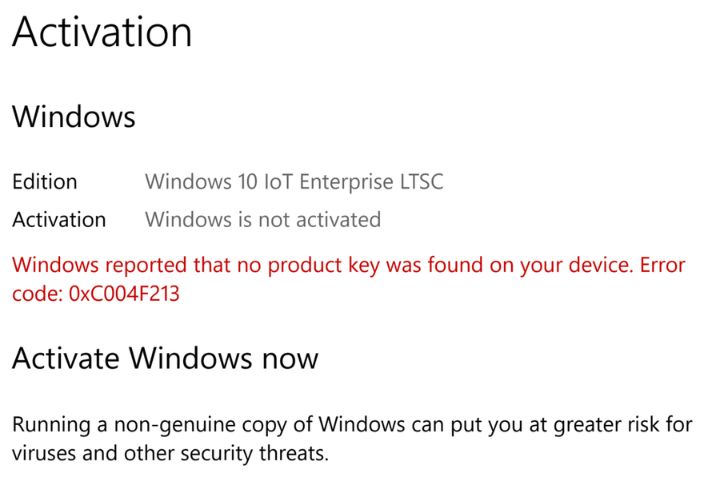Click the word "Error" ending the red line
720x485 pixels.
click(x=662, y=265)
